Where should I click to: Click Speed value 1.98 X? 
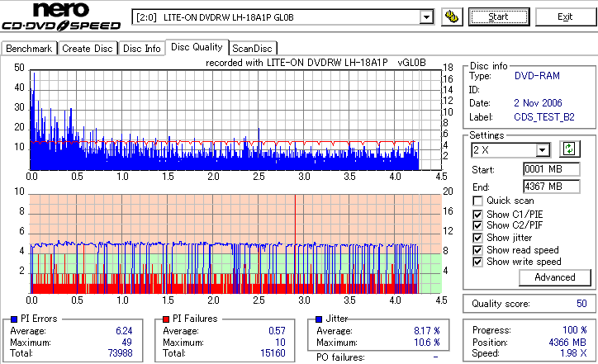573,353
